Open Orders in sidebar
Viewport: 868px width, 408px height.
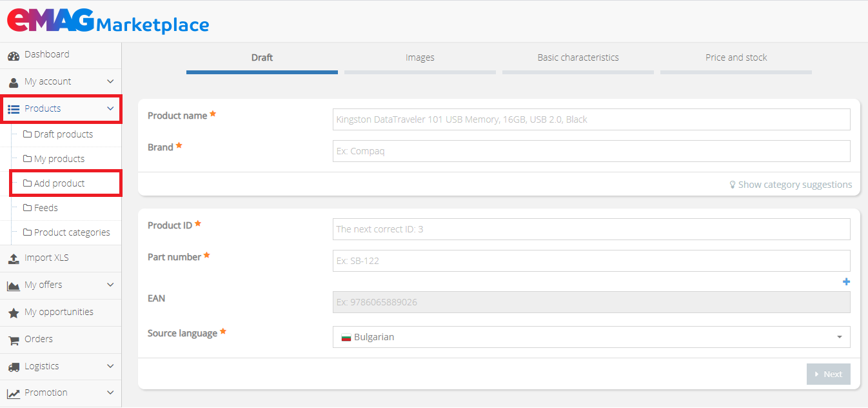point(61,340)
